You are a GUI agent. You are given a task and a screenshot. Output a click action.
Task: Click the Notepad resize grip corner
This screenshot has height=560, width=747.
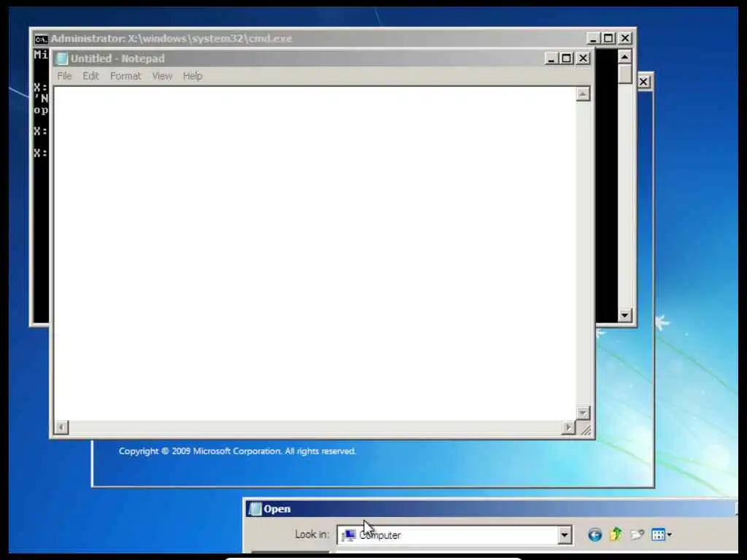point(586,430)
